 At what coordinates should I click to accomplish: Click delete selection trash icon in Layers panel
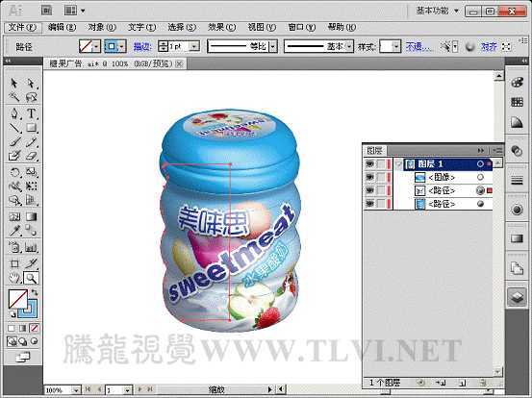coord(483,383)
